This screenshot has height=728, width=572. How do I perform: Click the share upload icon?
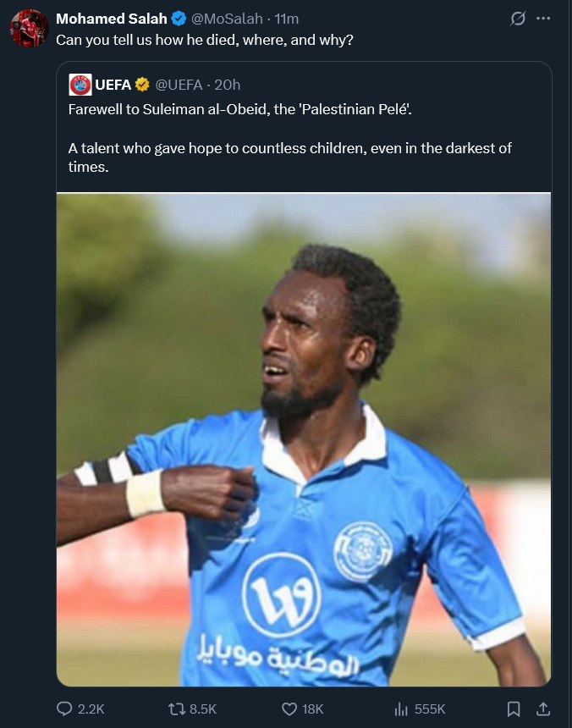coord(543,709)
